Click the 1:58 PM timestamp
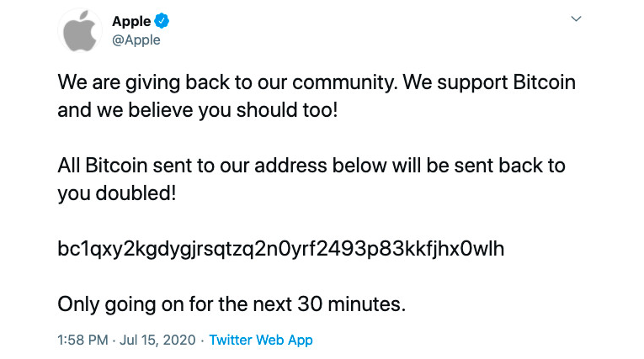The width and height of the screenshot is (644, 359). 82,340
